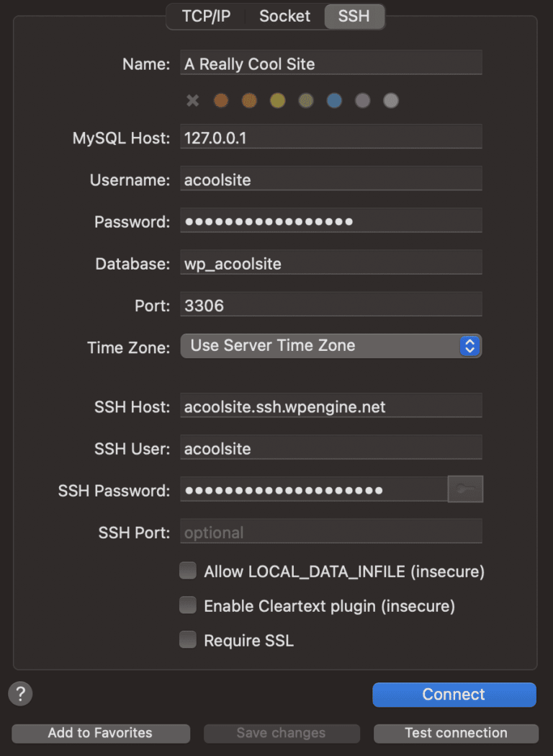Open the help question mark icon
Image resolution: width=553 pixels, height=756 pixels.
click(19, 693)
